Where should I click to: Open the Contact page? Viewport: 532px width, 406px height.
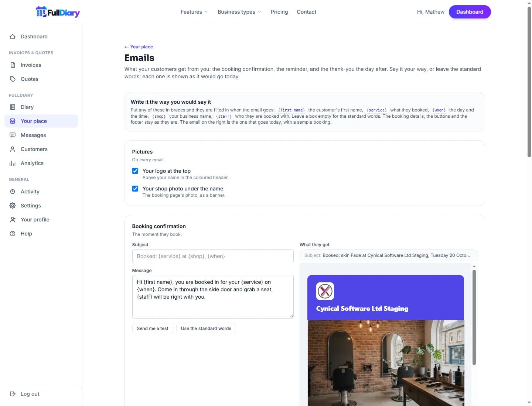[x=307, y=12]
